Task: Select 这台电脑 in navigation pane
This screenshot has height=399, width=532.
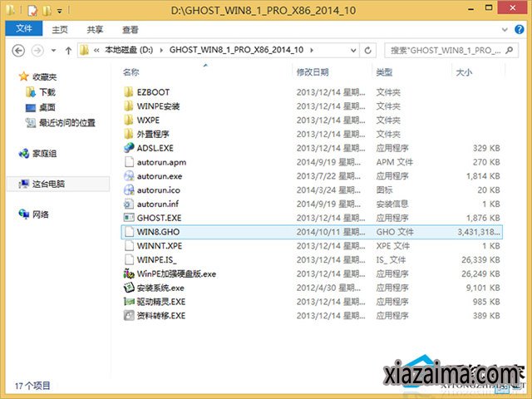Action: pyautogui.click(x=48, y=184)
